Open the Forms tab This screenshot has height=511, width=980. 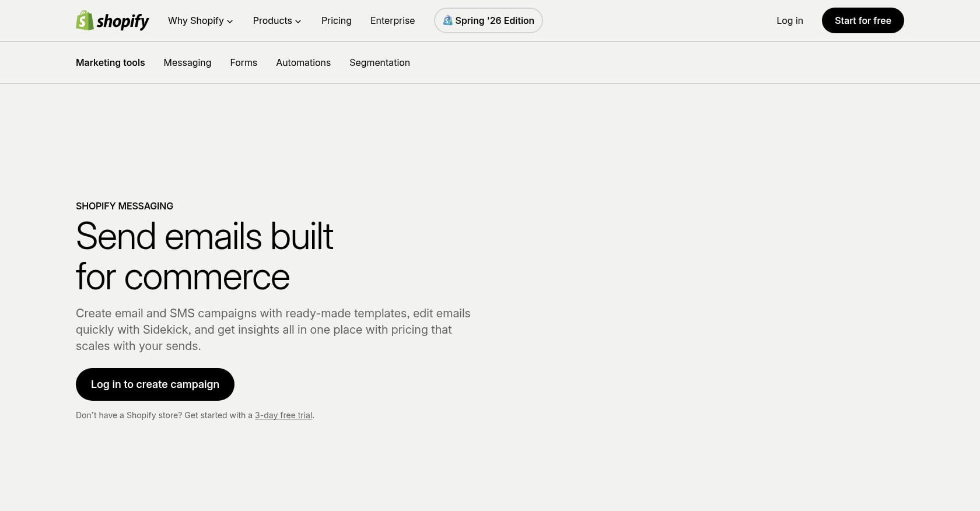click(244, 62)
